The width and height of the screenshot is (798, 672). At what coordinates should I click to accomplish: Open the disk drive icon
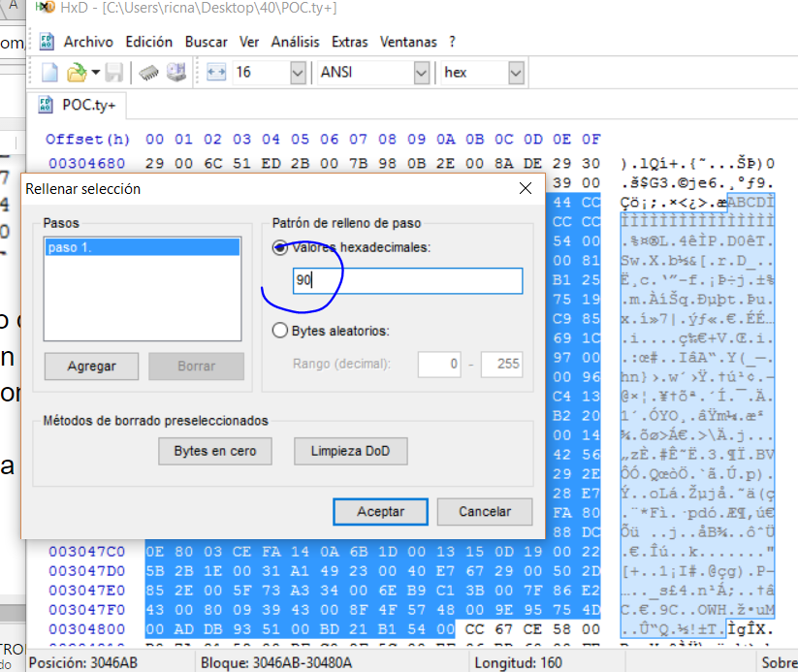176,73
